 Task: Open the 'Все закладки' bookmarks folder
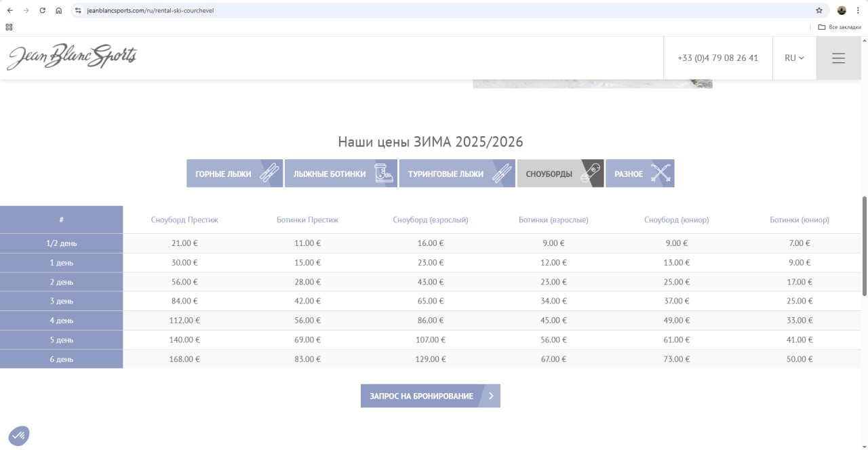pos(839,27)
